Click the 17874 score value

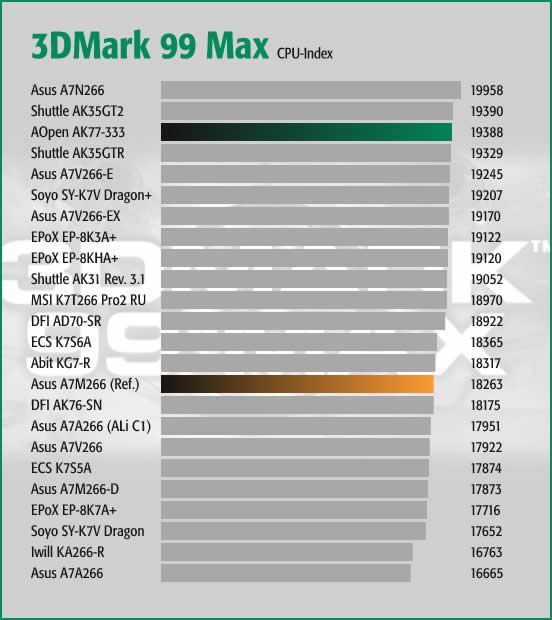pyautogui.click(x=486, y=468)
